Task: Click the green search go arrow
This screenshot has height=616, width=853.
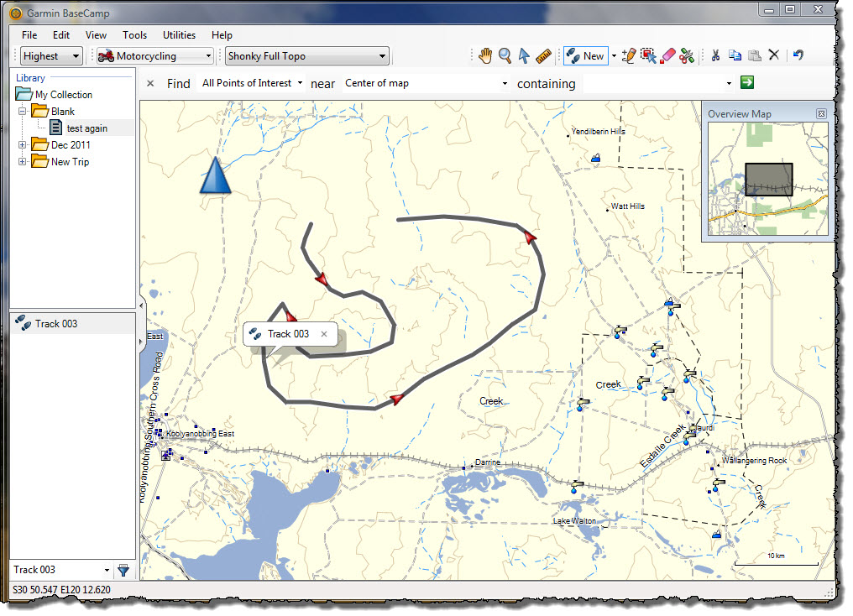Action: pos(747,82)
